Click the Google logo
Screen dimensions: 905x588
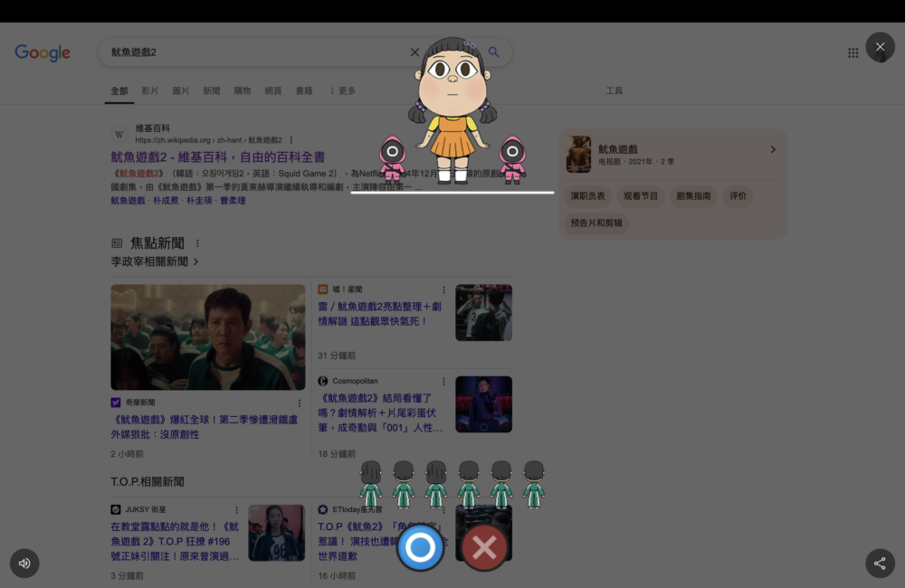[x=43, y=53]
